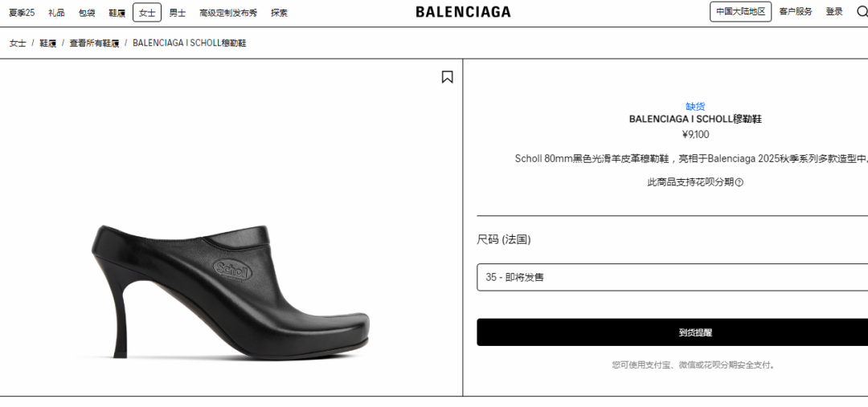
Task: Change region via 中国大陆地区 button
Action: (x=741, y=11)
